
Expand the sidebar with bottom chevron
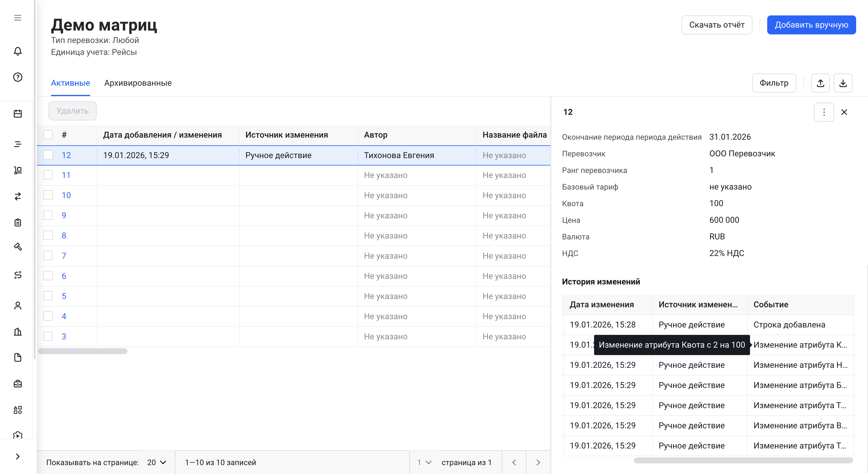coord(17,456)
